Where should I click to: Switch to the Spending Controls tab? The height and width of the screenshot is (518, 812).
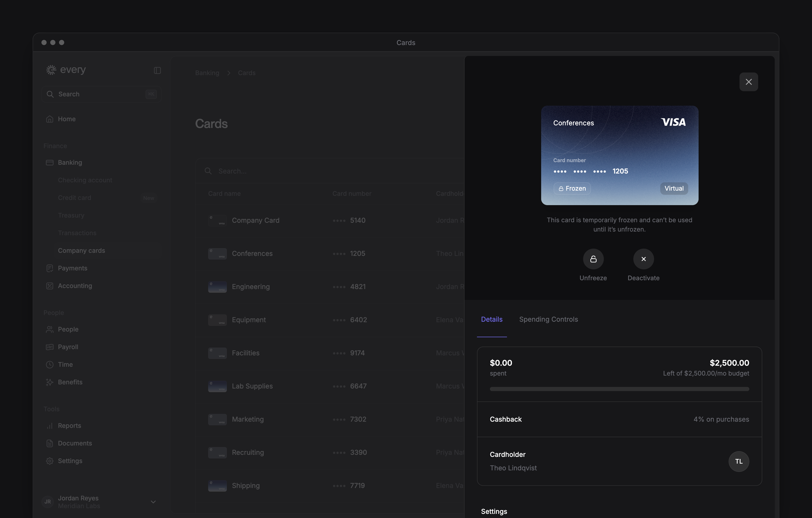[548, 319]
